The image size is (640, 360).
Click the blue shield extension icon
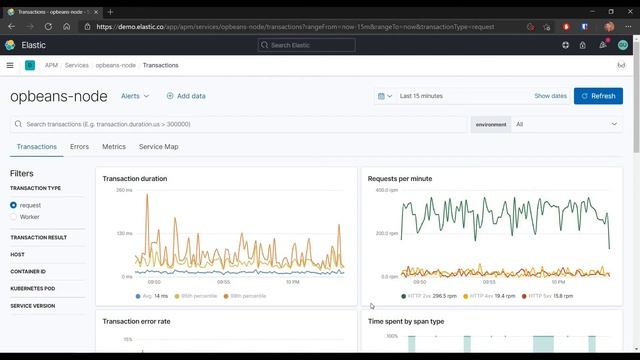[584, 27]
